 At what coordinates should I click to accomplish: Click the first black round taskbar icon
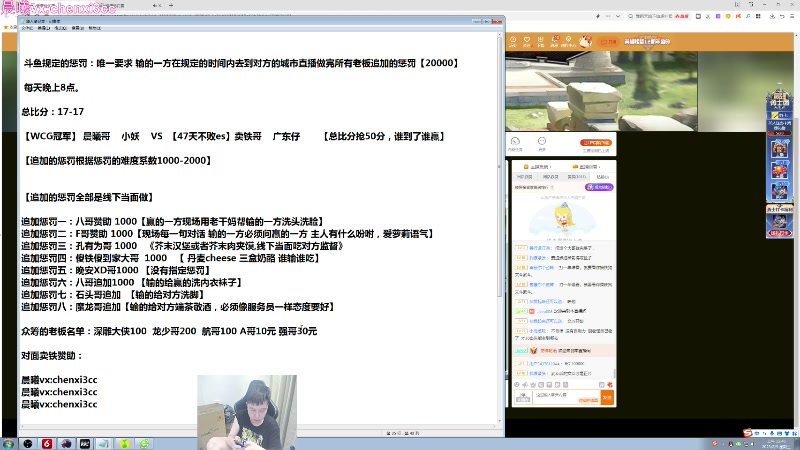click(28, 443)
